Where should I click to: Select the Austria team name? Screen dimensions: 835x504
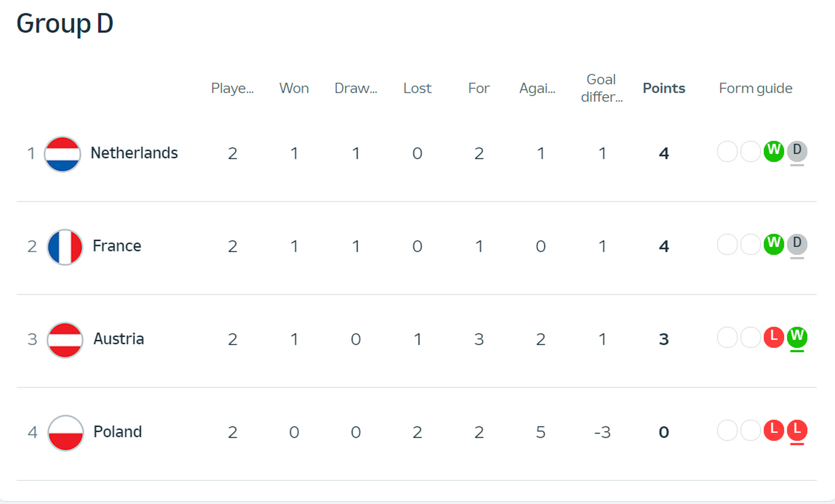119,339
